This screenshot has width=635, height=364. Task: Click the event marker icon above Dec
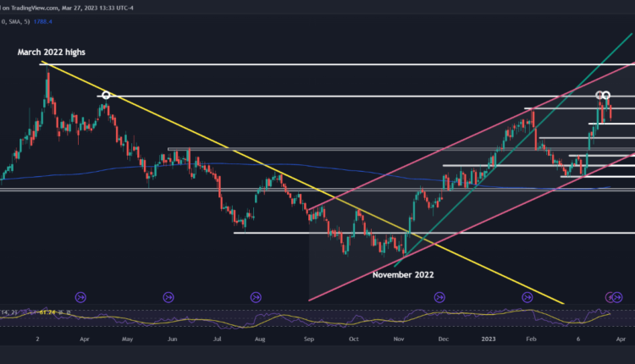click(x=439, y=297)
